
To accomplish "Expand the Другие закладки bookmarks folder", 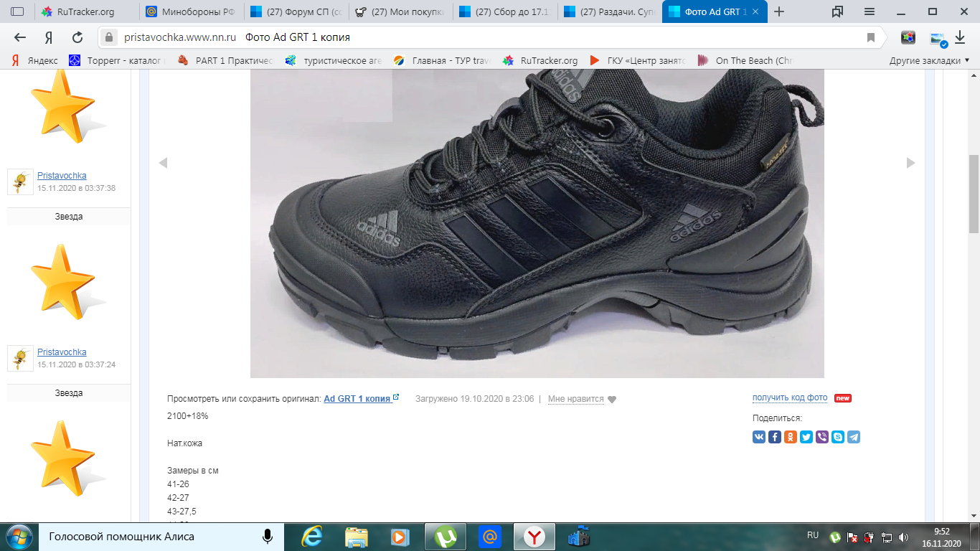I will coord(929,61).
